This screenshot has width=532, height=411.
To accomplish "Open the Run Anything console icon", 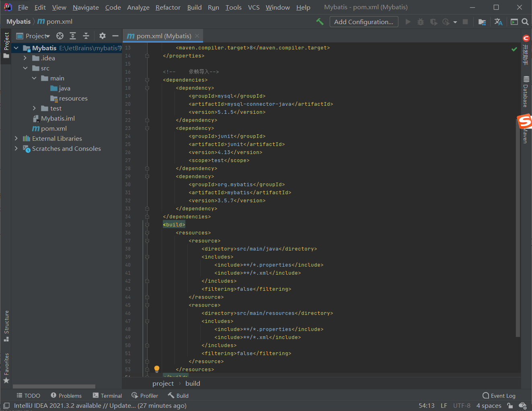I will tap(514, 22).
